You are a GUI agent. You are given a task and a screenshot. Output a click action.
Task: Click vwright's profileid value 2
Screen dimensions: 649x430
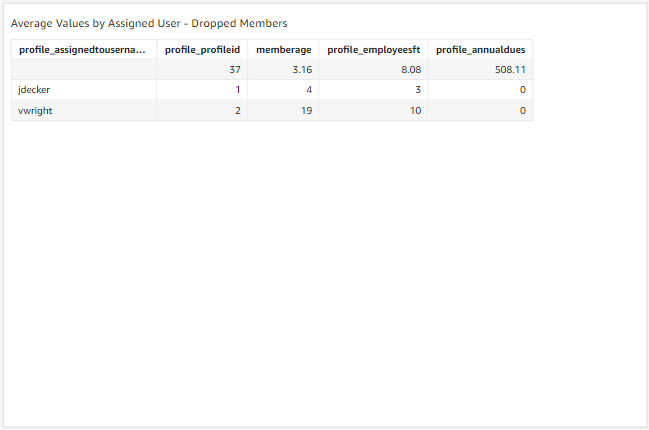(x=202, y=111)
